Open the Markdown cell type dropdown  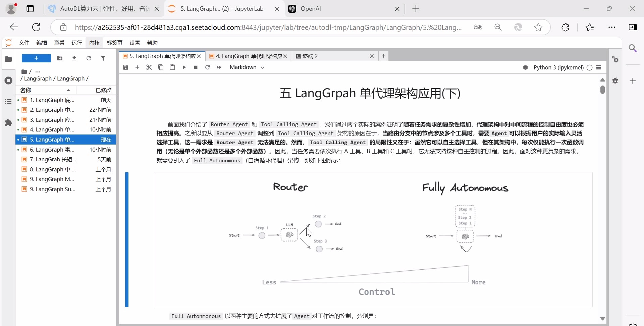[x=247, y=67]
